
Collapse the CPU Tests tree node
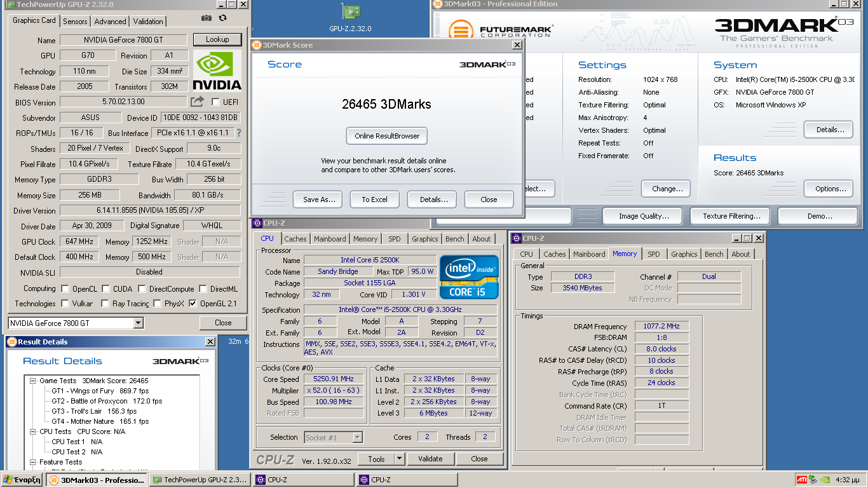(x=32, y=431)
